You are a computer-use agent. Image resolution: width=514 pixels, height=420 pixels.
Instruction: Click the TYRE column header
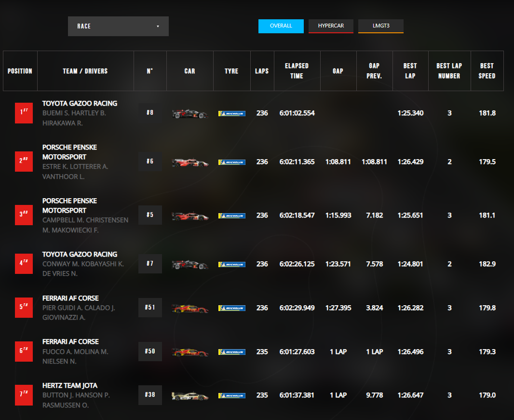coord(231,71)
